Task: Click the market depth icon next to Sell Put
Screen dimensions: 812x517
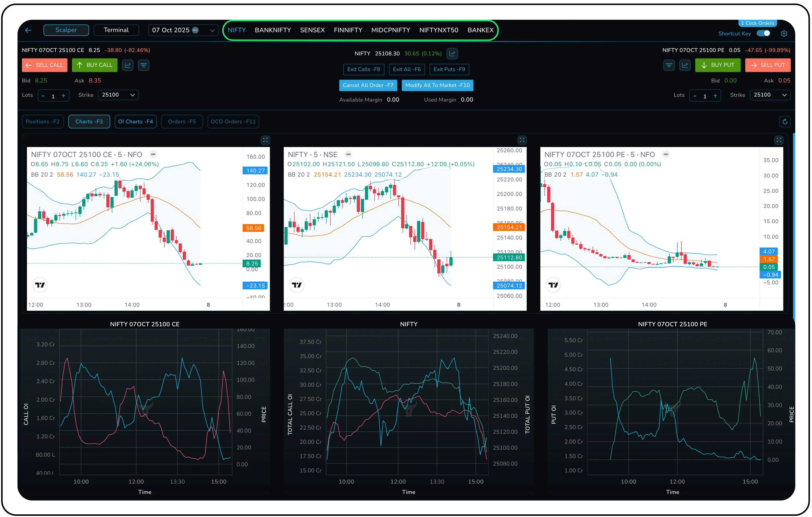Action: pyautogui.click(x=669, y=65)
